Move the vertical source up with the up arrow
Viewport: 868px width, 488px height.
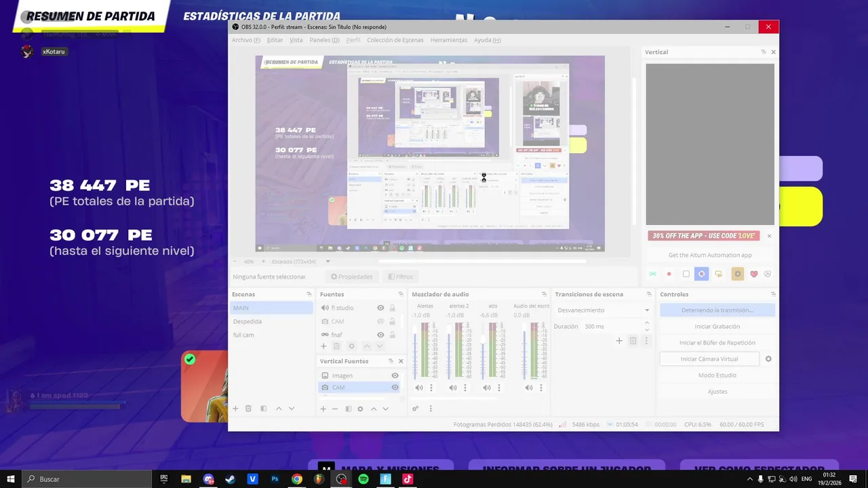tap(373, 409)
